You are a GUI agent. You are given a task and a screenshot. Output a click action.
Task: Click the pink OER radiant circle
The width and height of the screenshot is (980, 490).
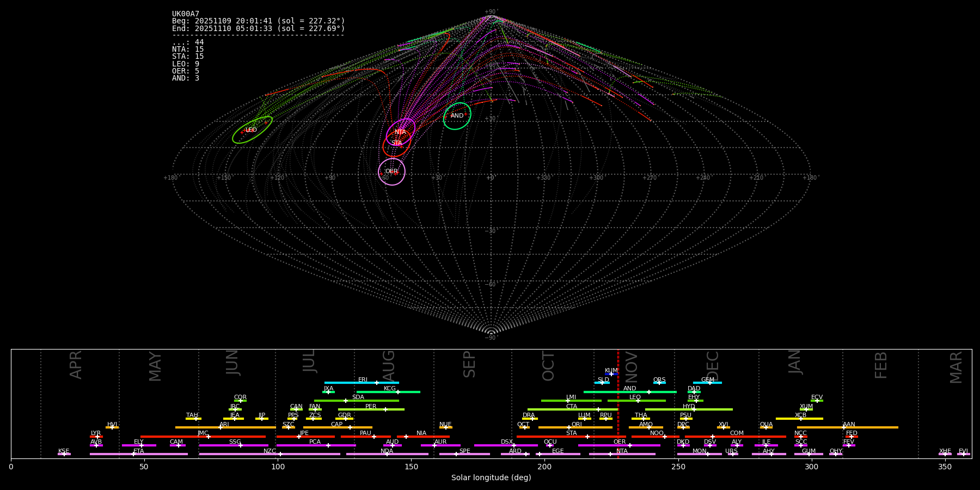(391, 171)
